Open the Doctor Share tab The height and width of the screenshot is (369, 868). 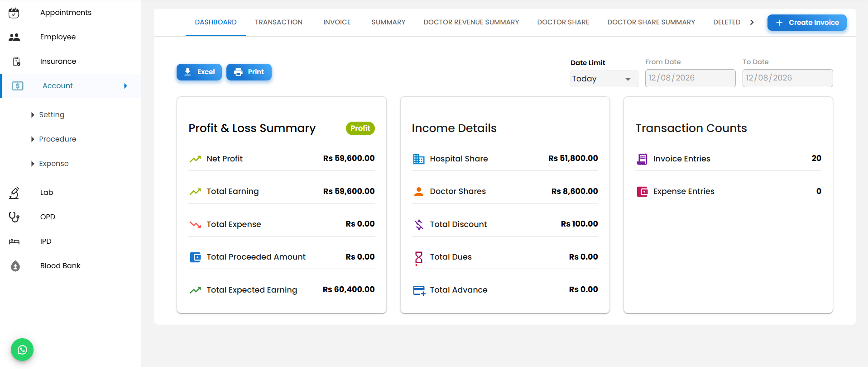point(563,22)
